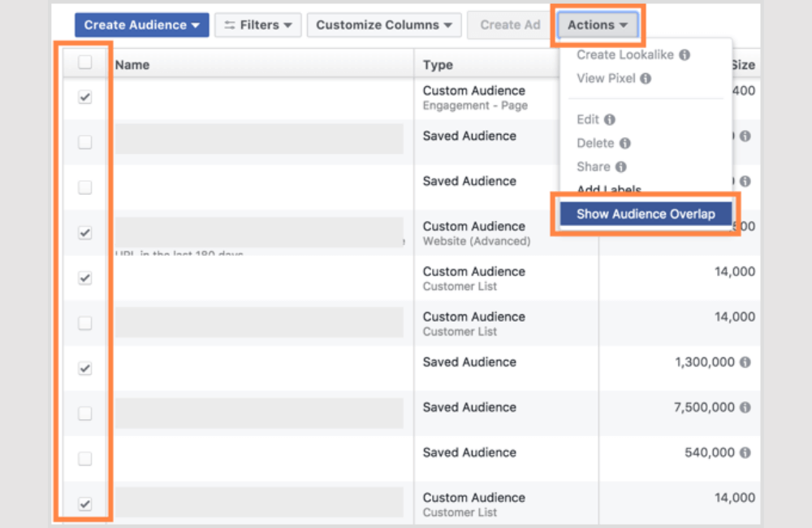Viewport: 812px width, 528px height.
Task: Choose Create Lookalike in Actions menu
Action: [x=626, y=55]
